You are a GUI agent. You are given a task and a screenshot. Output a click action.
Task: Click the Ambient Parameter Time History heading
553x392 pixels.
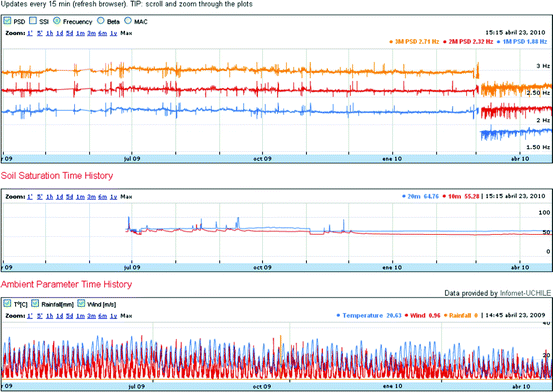pos(66,284)
